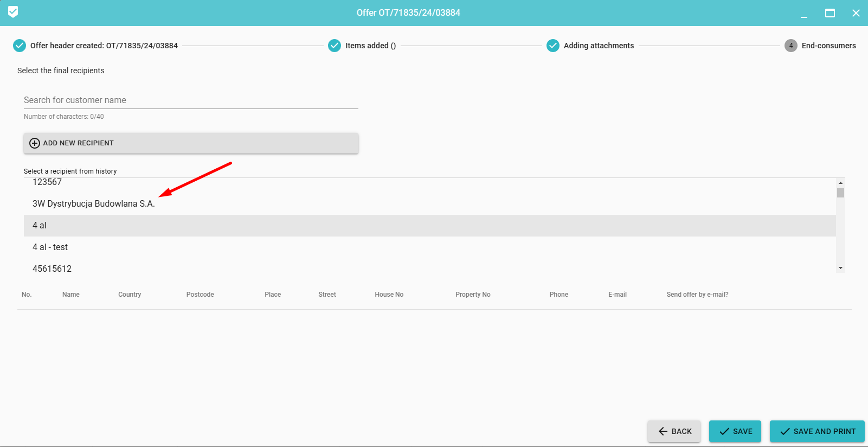This screenshot has width=868, height=447.
Task: Minimize the offer window
Action: (x=804, y=13)
